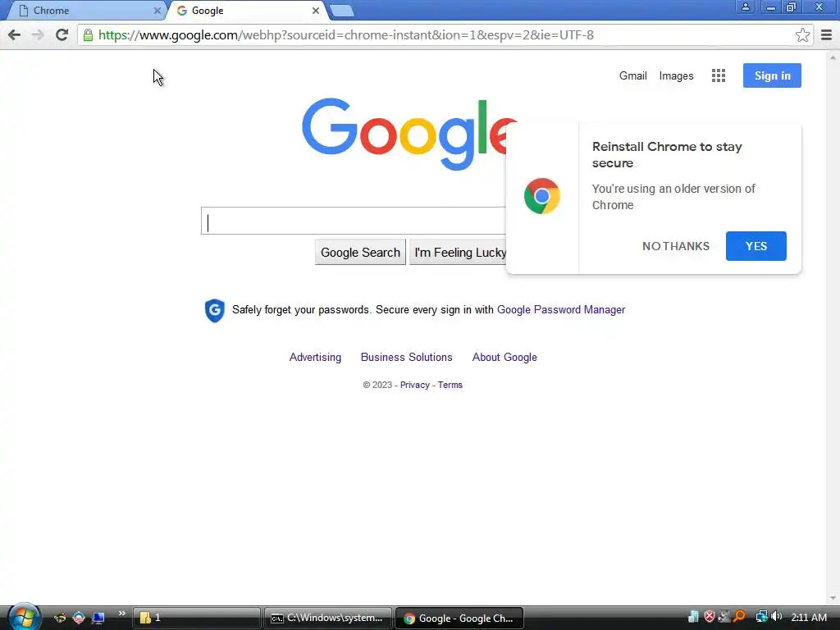Click 'Reinstall Chrome to stay secure' heading
The width and height of the screenshot is (840, 630).
[x=667, y=155]
